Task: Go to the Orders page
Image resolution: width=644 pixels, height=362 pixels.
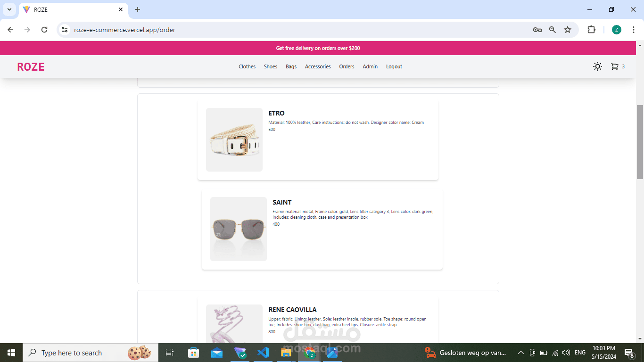Action: pyautogui.click(x=347, y=66)
